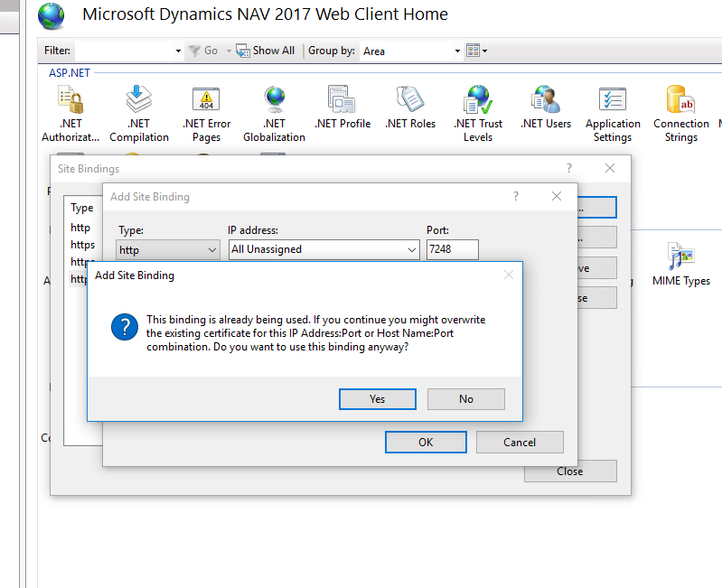This screenshot has height=588, width=722.
Task: Open .NET Error Pages feature
Action: tap(206, 113)
